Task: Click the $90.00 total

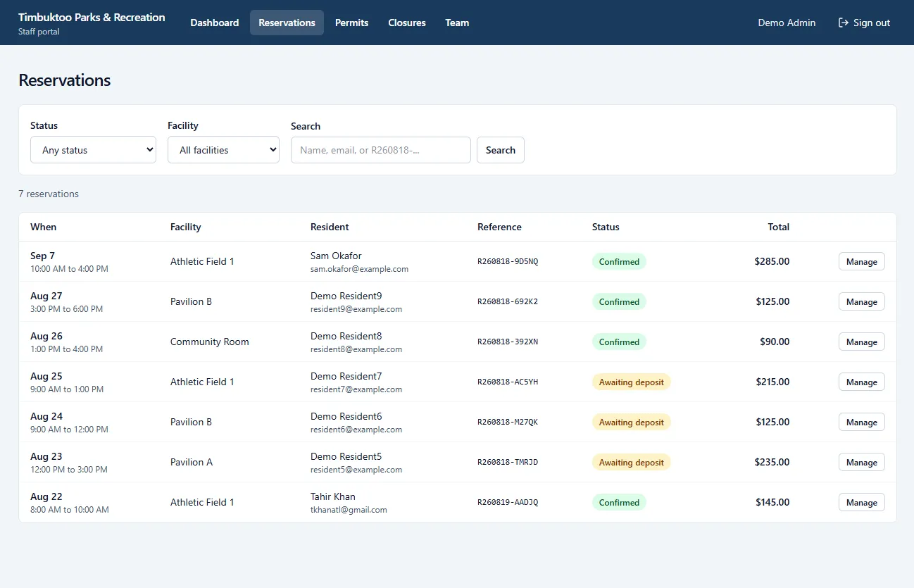Action: tap(775, 342)
